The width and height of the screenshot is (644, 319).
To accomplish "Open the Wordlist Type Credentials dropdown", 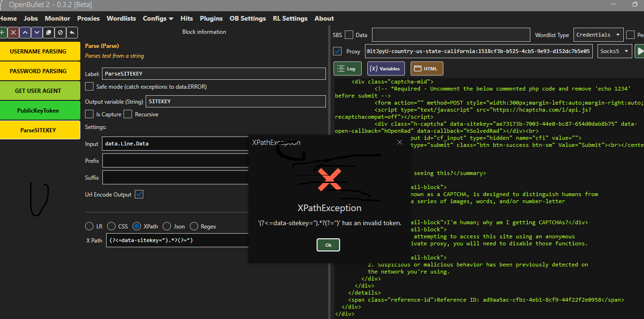I will point(598,35).
